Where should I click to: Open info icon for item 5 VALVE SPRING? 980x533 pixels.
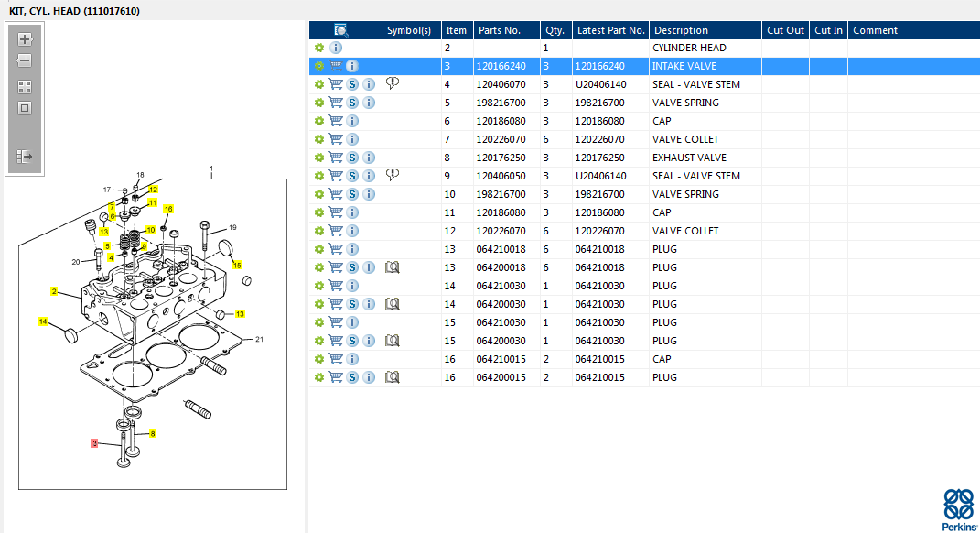[x=369, y=103]
